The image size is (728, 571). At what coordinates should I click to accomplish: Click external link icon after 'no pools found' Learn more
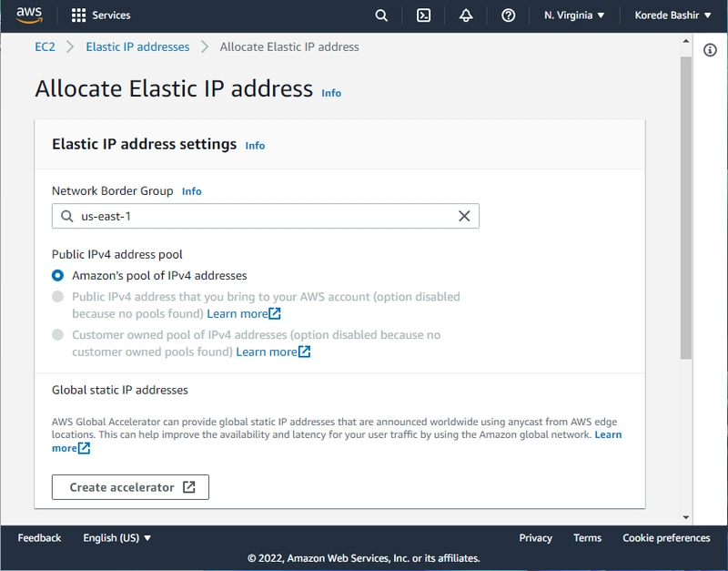tap(275, 313)
